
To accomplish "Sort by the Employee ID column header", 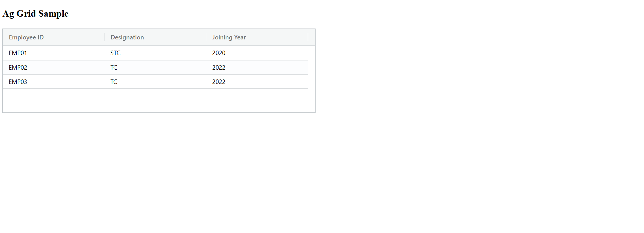I will [x=26, y=37].
